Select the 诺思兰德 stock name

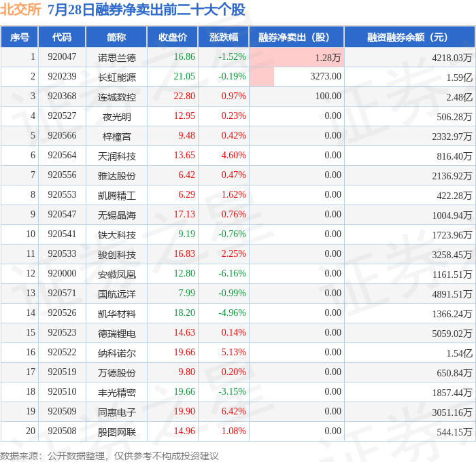[116, 58]
